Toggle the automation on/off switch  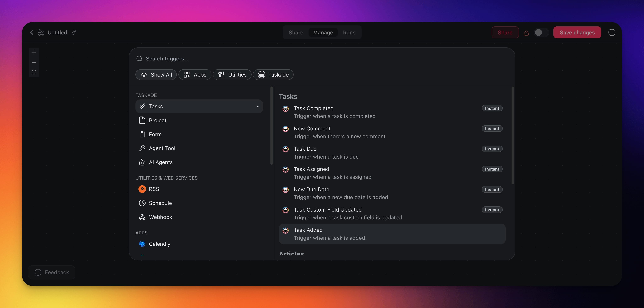541,33
